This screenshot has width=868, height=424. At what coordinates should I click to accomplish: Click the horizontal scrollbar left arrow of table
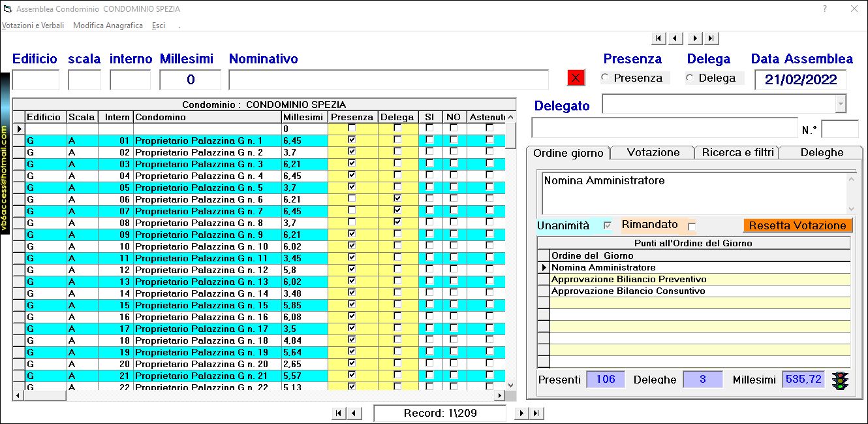18,395
